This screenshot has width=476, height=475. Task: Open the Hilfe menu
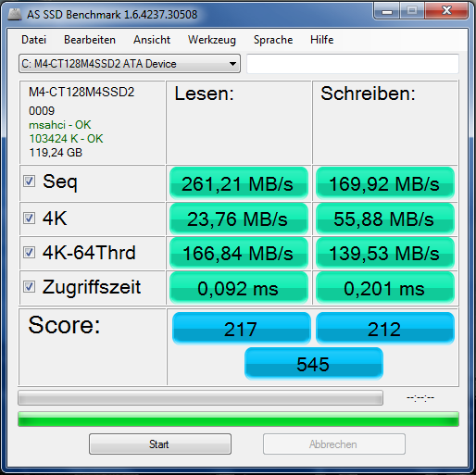322,40
